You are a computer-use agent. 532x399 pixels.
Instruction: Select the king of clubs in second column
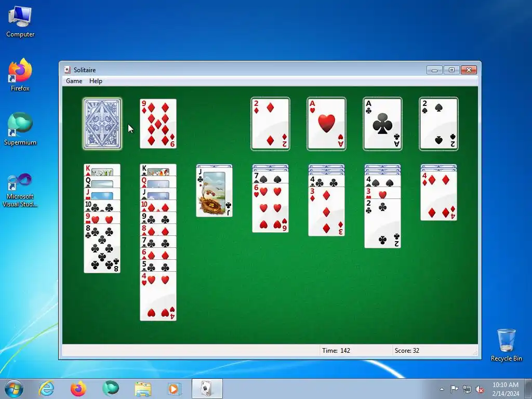pos(158,170)
